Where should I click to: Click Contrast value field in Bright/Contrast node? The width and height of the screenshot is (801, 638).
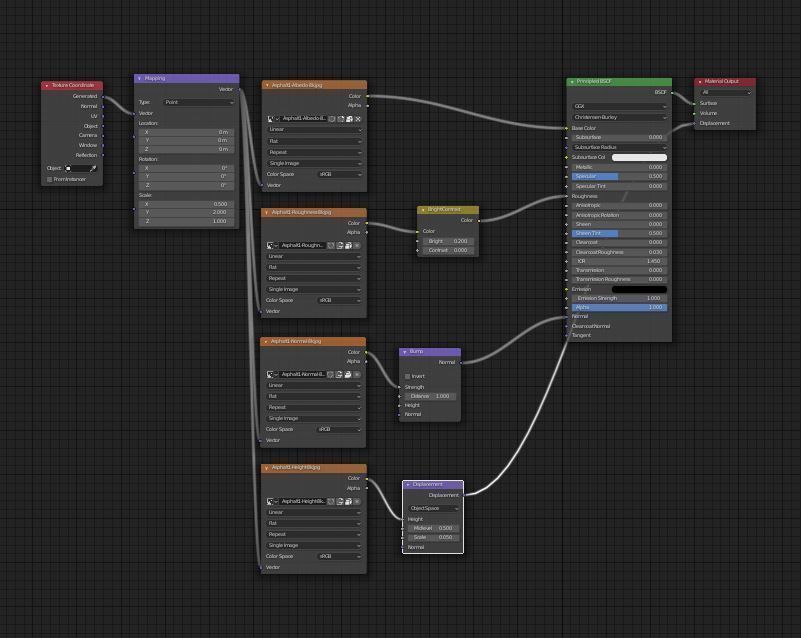448,250
